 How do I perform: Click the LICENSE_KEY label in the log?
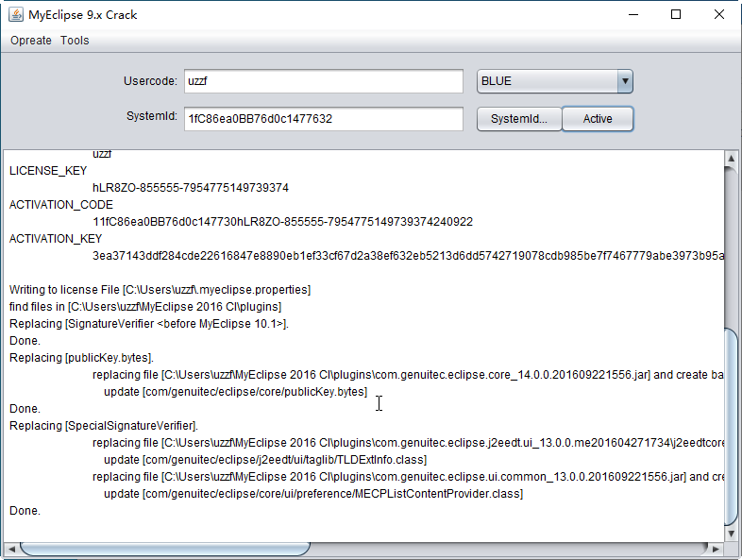pos(48,170)
